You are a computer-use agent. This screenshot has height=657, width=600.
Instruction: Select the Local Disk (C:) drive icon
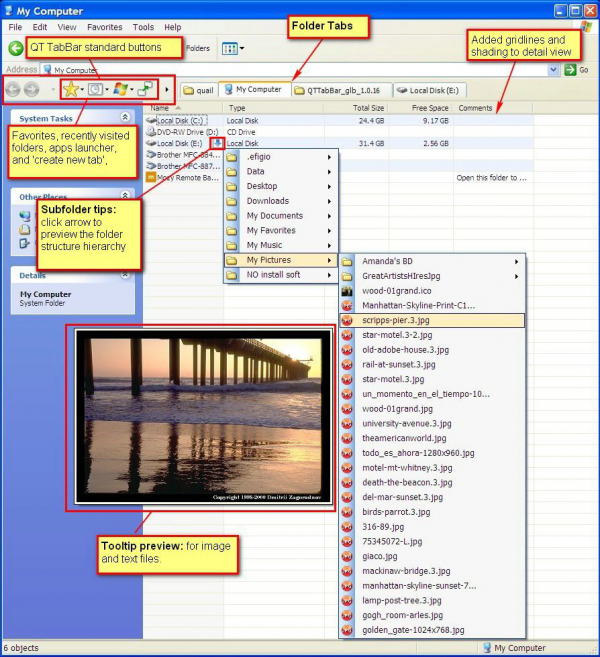[x=151, y=121]
